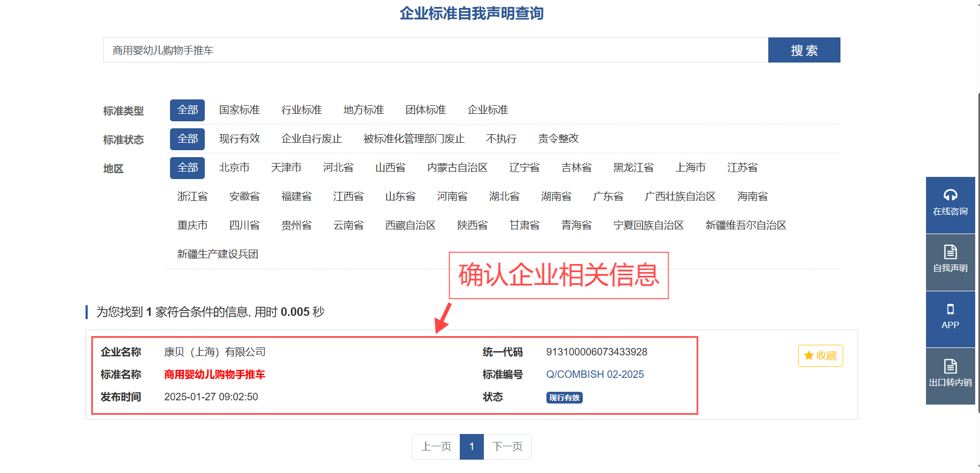
Task: Filter status by 现行有效
Action: tap(239, 139)
